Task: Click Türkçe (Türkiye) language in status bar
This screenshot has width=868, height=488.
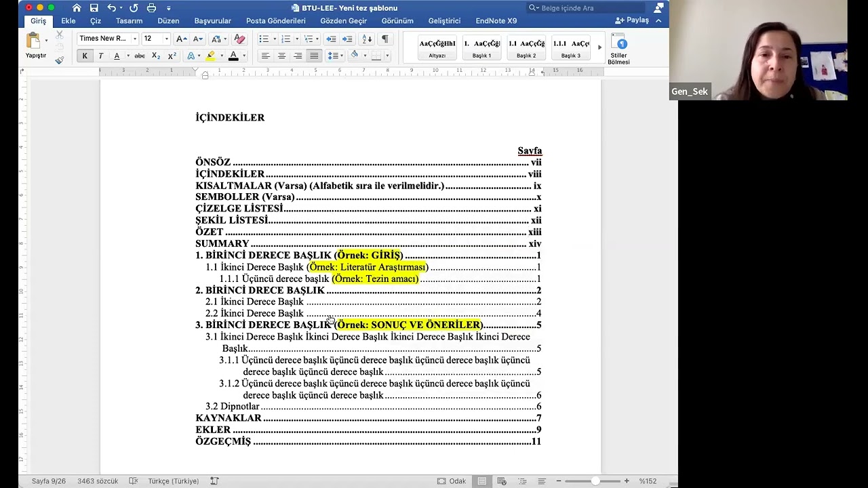Action: tap(174, 481)
